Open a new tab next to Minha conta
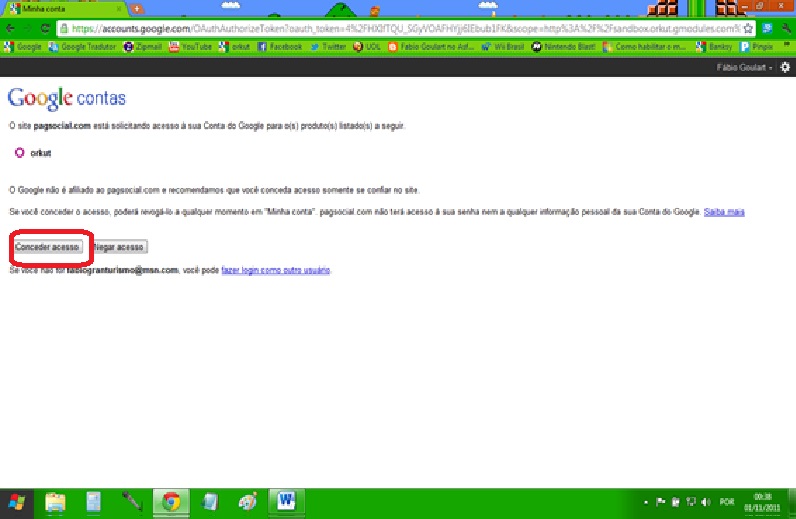The image size is (796, 519). click(137, 9)
